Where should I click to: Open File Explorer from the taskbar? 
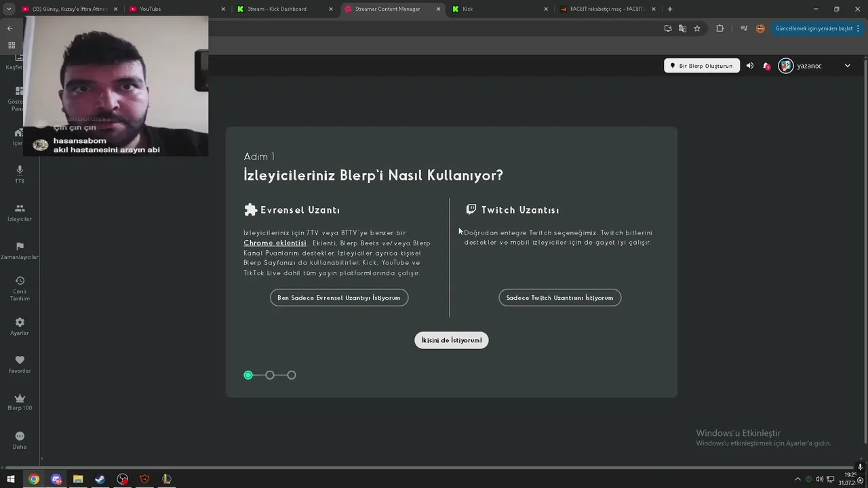[x=78, y=479]
